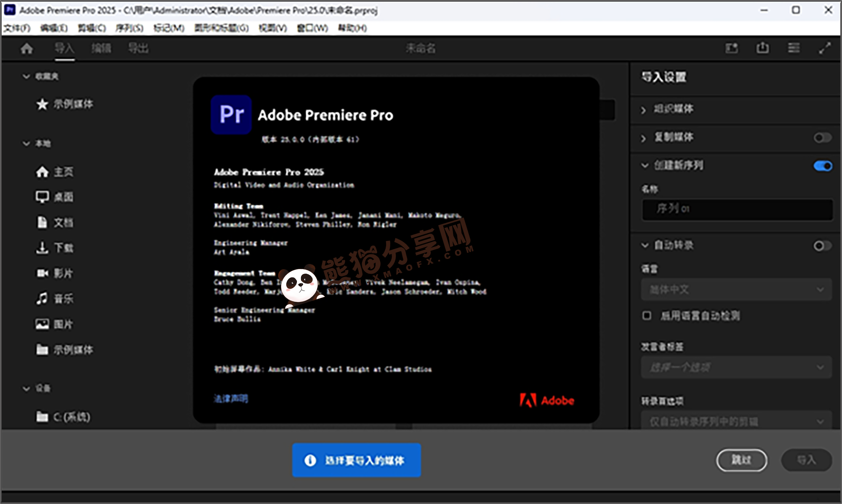The width and height of the screenshot is (842, 504).
Task: Open the 视图(V) menu
Action: [x=273, y=28]
